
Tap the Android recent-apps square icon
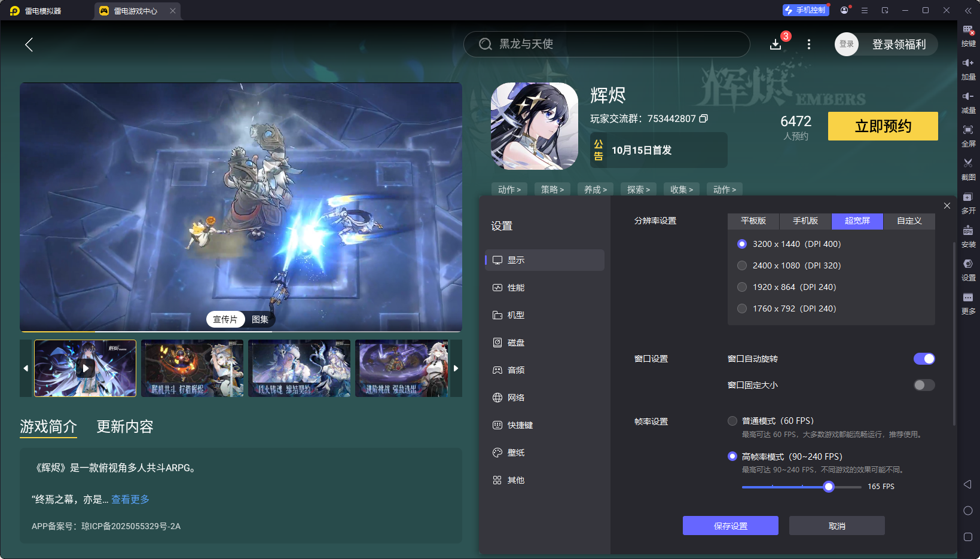(x=968, y=537)
